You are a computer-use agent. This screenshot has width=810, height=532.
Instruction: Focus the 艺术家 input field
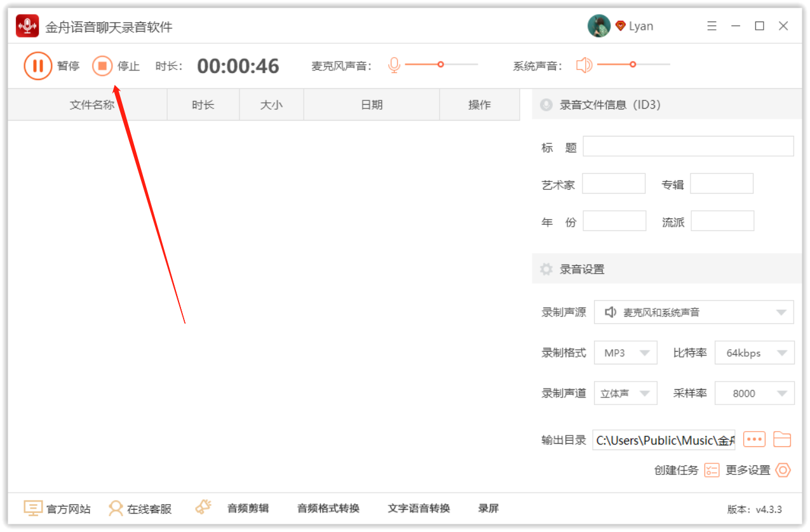614,183
